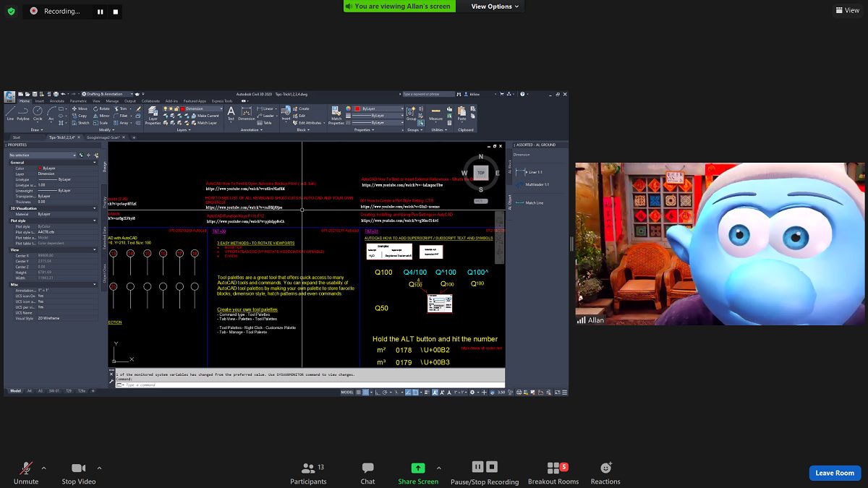
Task: Click the red layer color swatch
Action: (x=182, y=108)
